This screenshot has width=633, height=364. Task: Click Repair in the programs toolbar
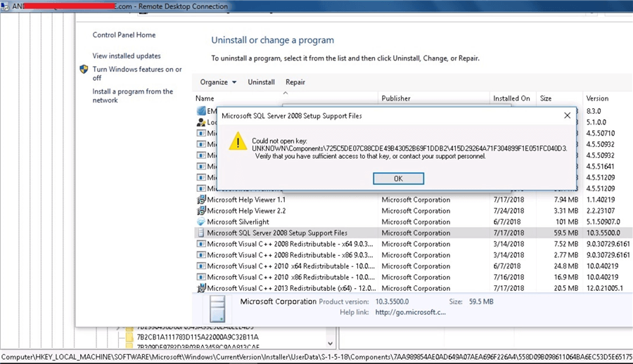(295, 82)
